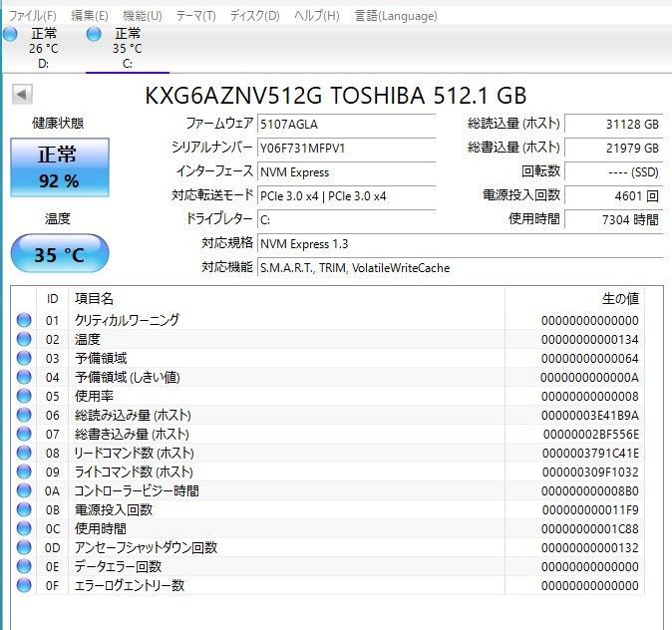
Task: Select the リードコマンド数 (ホスト) row
Action: tap(328, 453)
